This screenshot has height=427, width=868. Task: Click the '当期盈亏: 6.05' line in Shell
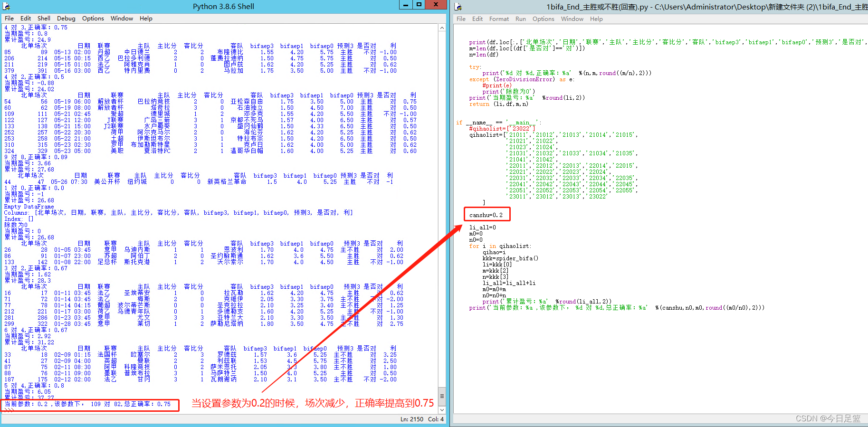point(27,392)
